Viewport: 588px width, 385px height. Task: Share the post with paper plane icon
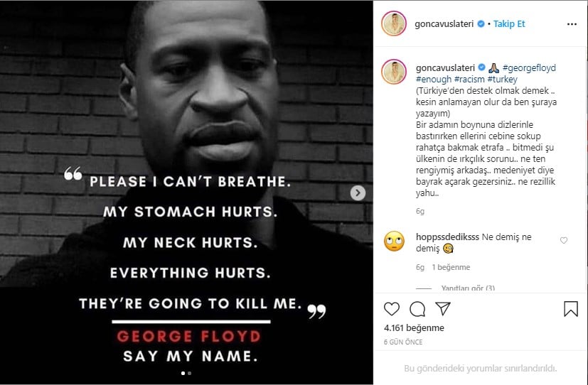click(x=443, y=308)
